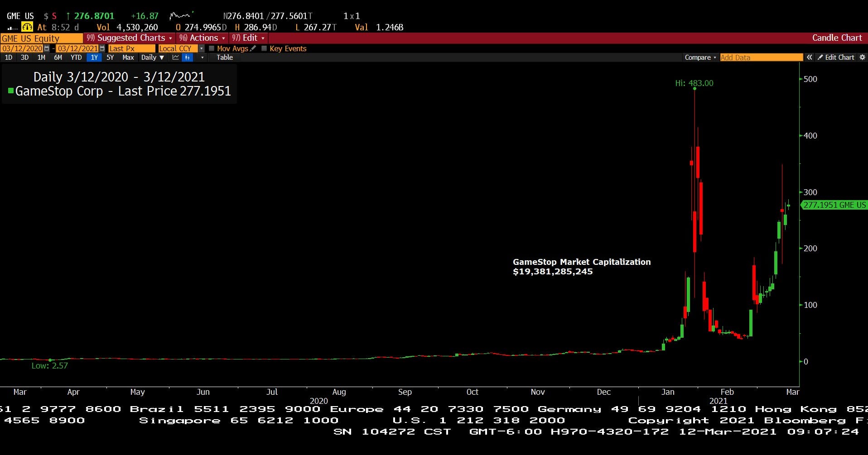Enable the Key Events checkbox
The height and width of the screenshot is (455, 868).
pos(264,48)
